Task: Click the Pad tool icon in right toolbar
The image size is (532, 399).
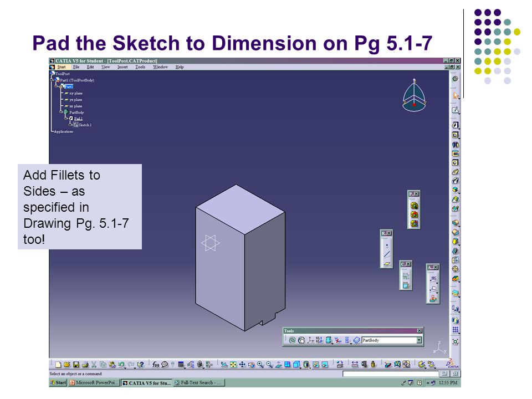Action: [456, 125]
